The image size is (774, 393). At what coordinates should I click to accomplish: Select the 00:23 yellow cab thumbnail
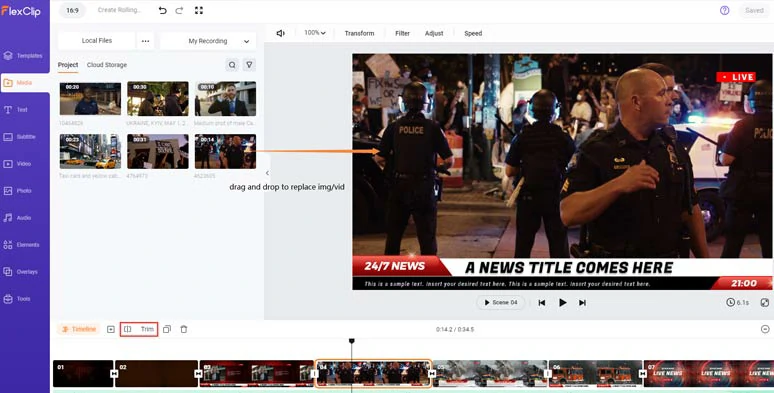point(90,152)
